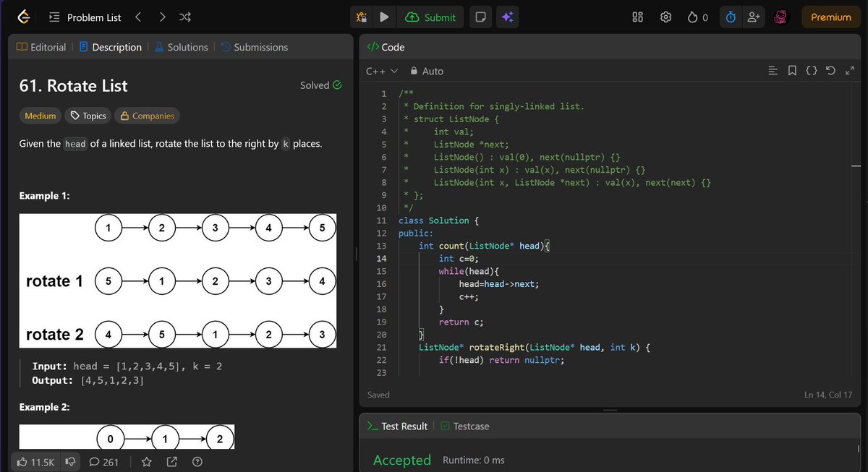Expand editor to fullscreen icon
Viewport: 868px width, 472px height.
849,71
